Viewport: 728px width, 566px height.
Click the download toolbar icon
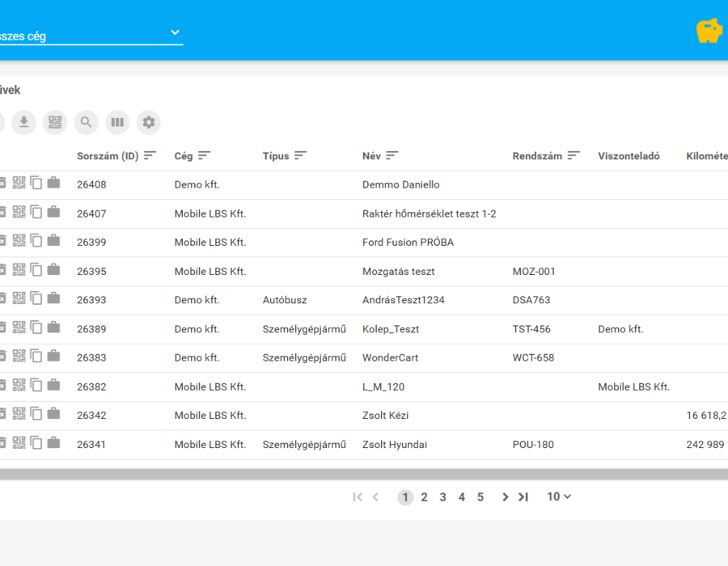coord(23,122)
